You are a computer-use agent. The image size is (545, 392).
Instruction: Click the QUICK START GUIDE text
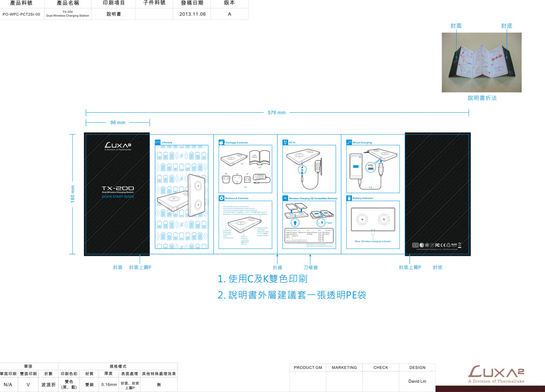(x=118, y=197)
